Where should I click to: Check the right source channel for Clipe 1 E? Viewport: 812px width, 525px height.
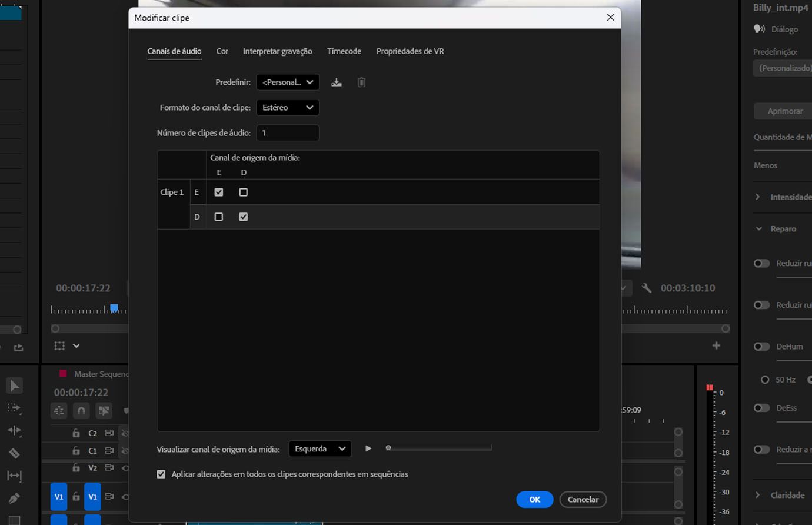click(243, 192)
